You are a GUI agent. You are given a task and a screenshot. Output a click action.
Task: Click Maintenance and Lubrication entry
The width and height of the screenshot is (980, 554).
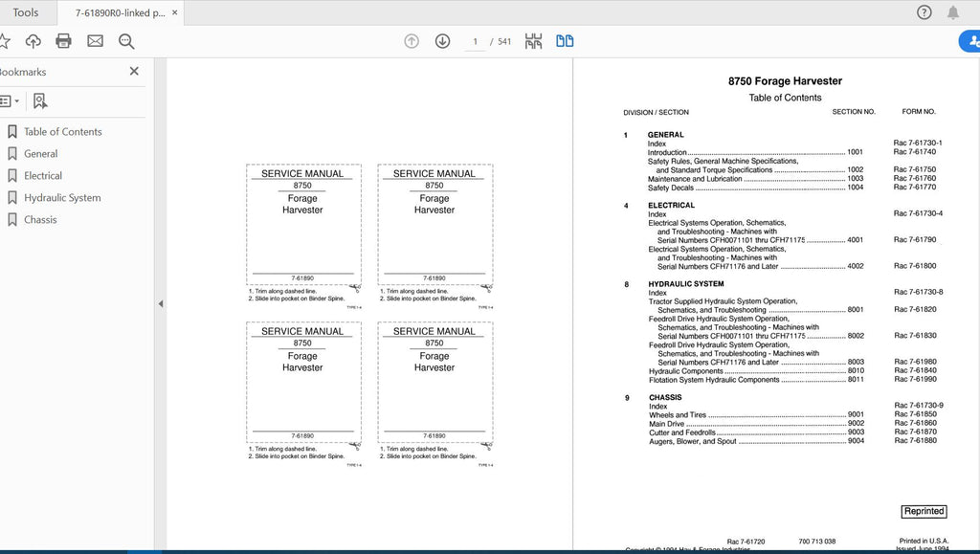[x=755, y=179]
